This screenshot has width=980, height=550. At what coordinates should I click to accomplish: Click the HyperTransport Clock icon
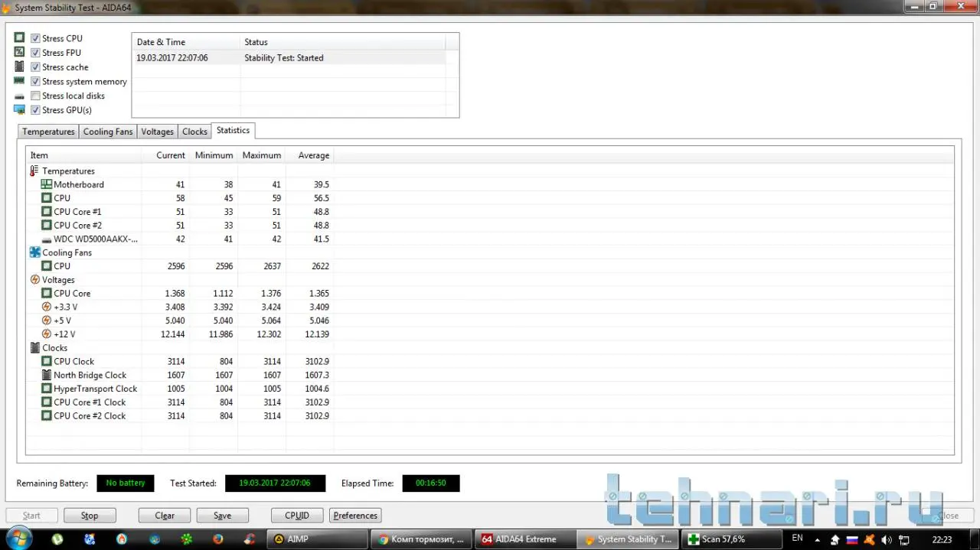pyautogui.click(x=47, y=389)
